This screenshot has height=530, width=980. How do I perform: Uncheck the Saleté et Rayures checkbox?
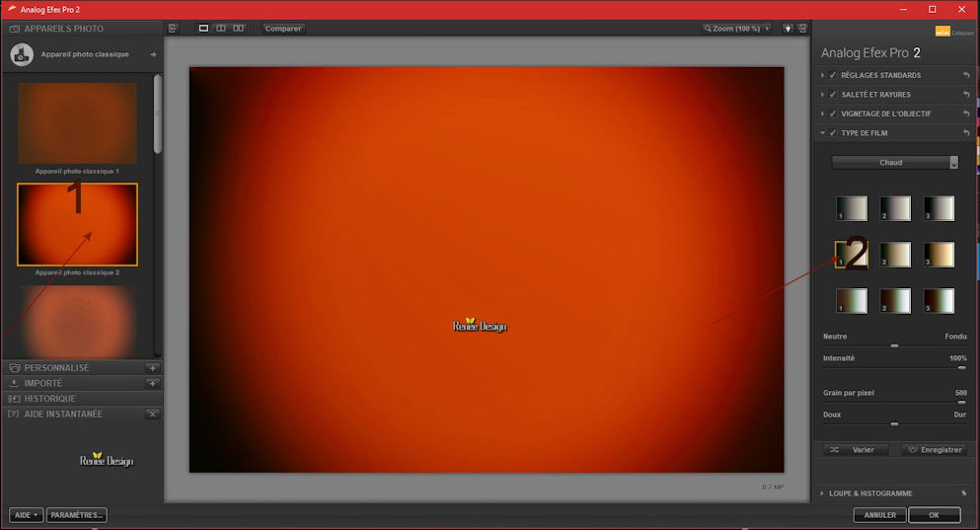coord(833,95)
